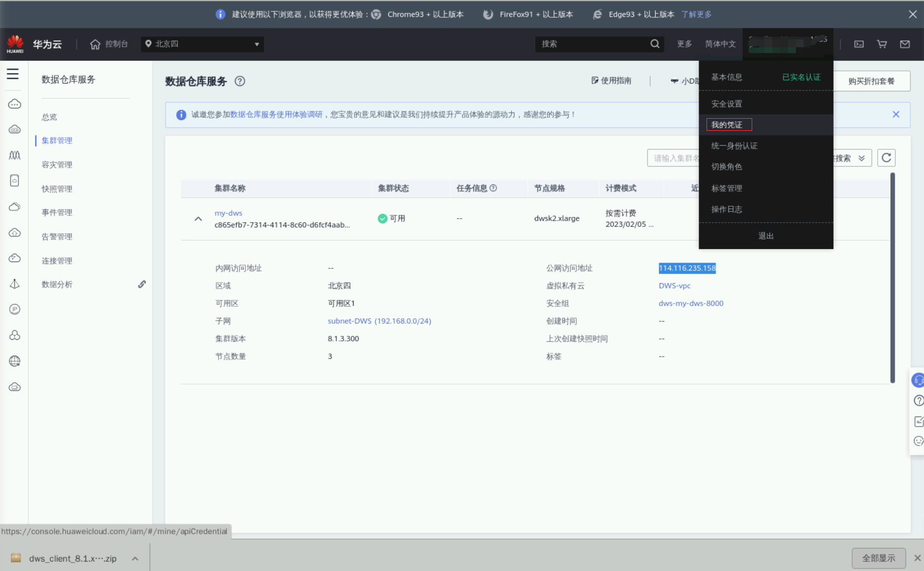Go to 告警管理 in side navigation
The width and height of the screenshot is (924, 571).
(57, 237)
